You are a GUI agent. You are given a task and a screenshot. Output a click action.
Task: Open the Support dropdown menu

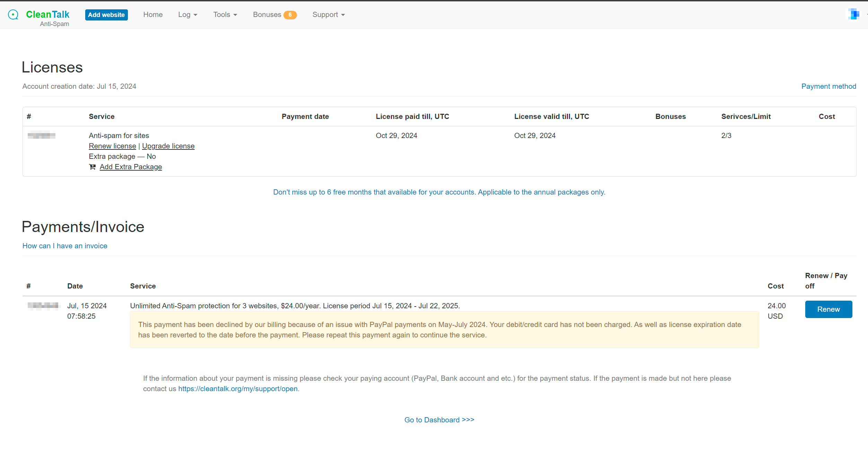pos(328,15)
